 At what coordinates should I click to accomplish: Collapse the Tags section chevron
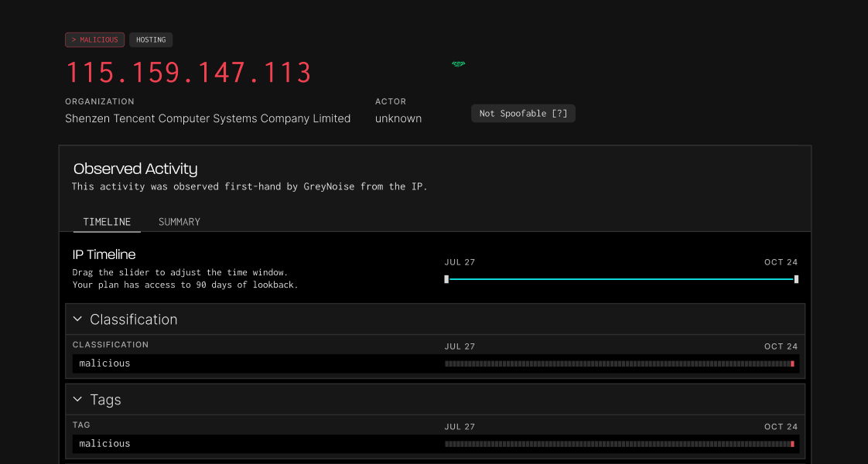(x=77, y=399)
